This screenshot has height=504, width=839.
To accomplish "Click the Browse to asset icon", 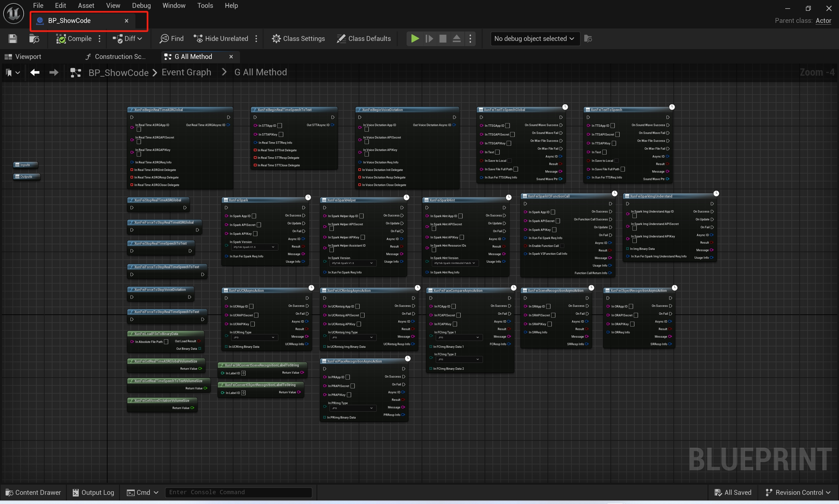I will 34,39.
